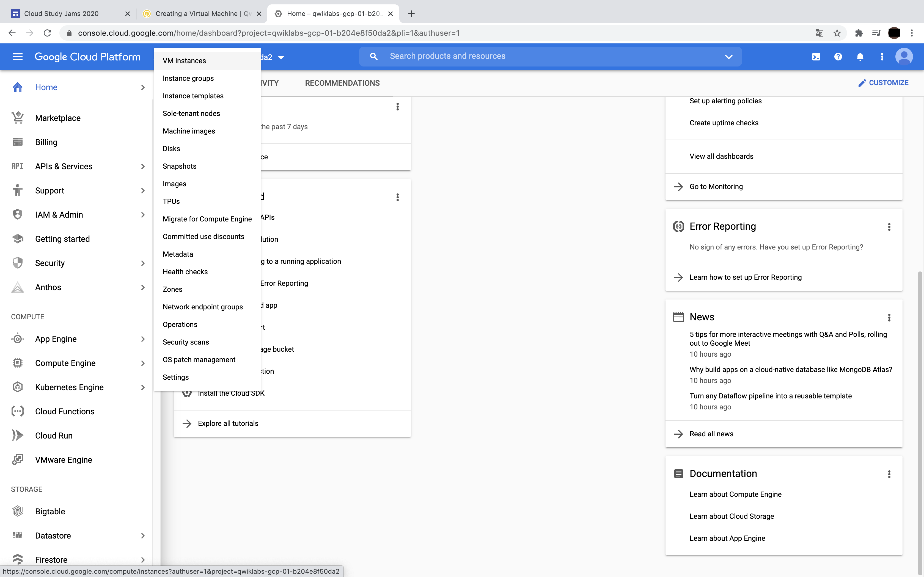924x577 pixels.
Task: Open Error Reporting card options menu
Action: pos(889,227)
